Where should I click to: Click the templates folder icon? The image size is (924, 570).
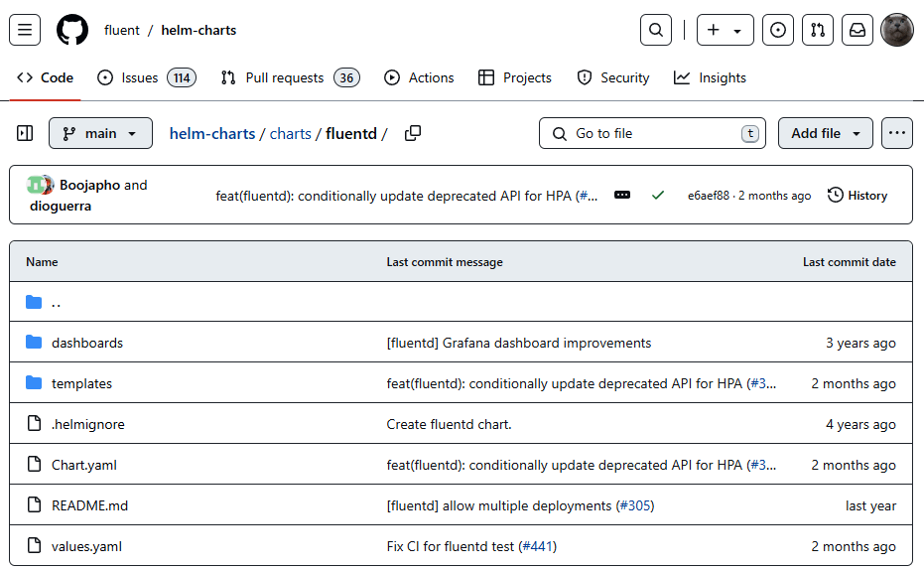(34, 382)
